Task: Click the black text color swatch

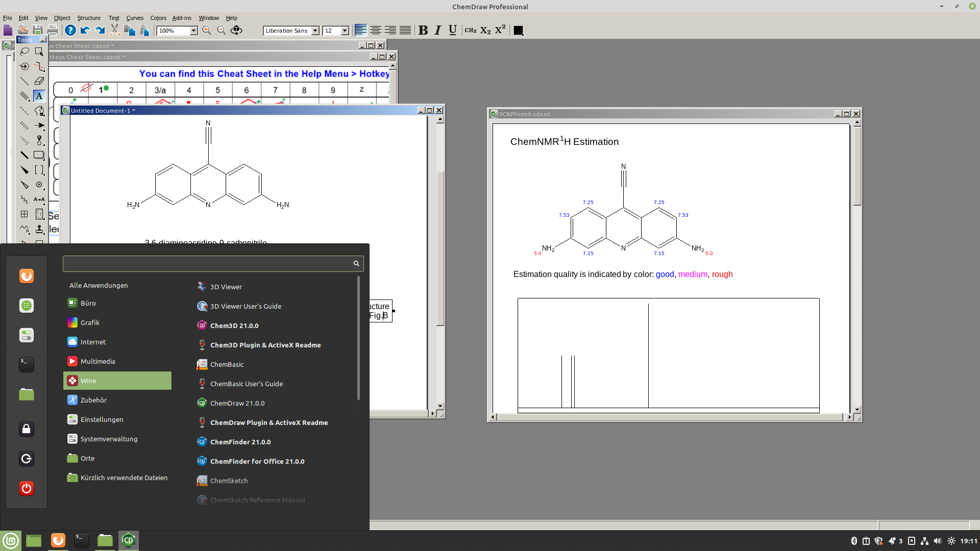Action: pos(519,31)
